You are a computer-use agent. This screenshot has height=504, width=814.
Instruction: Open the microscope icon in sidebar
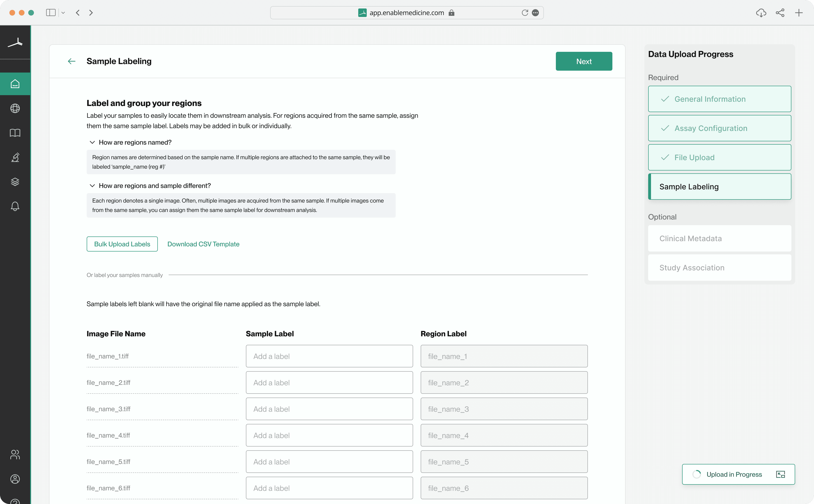(15, 157)
